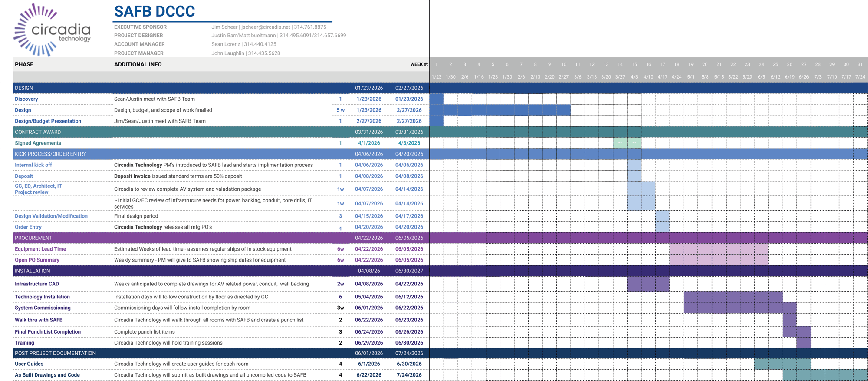The width and height of the screenshot is (868, 381).
Task: Click week number 1 in timeline header
Action: pyautogui.click(x=437, y=64)
